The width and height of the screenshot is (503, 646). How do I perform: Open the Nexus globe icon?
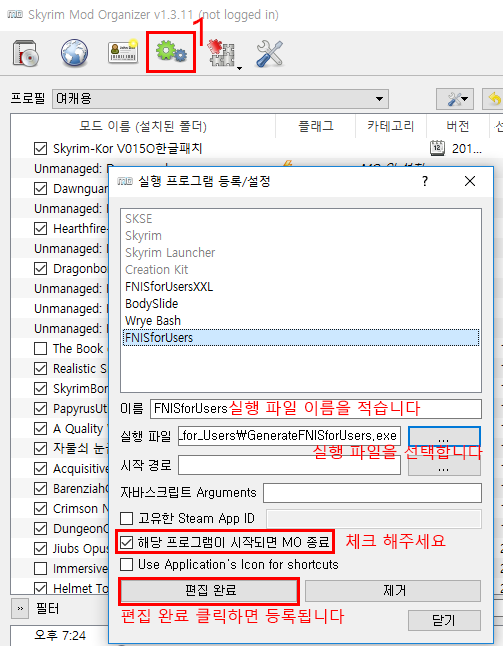[x=74, y=53]
